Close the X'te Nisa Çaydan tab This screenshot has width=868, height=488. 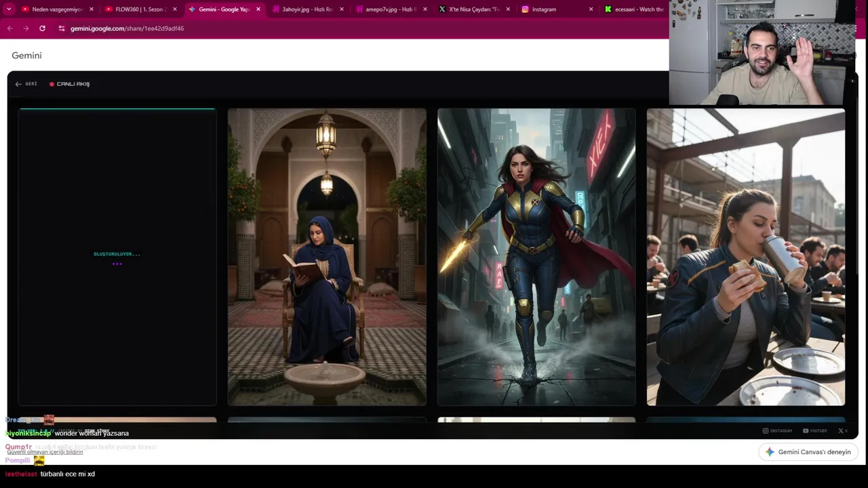point(508,9)
